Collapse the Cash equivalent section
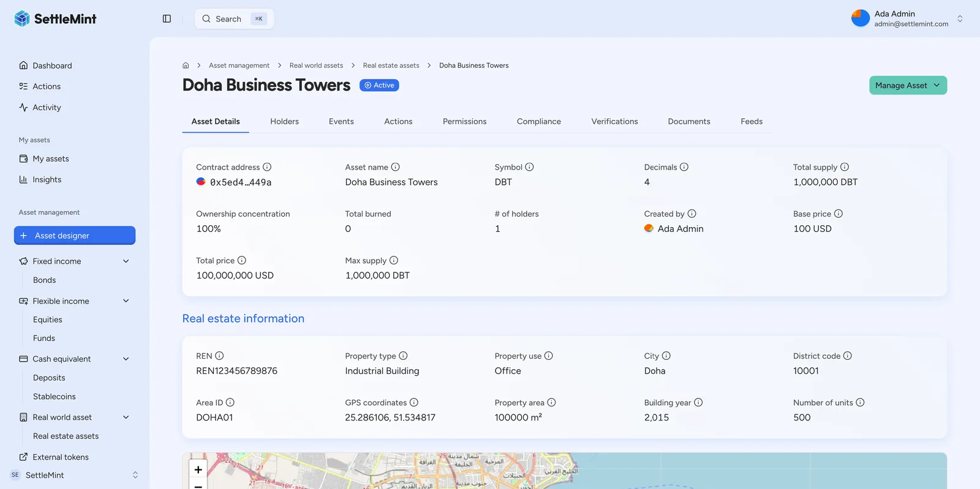980x489 pixels. coord(126,359)
